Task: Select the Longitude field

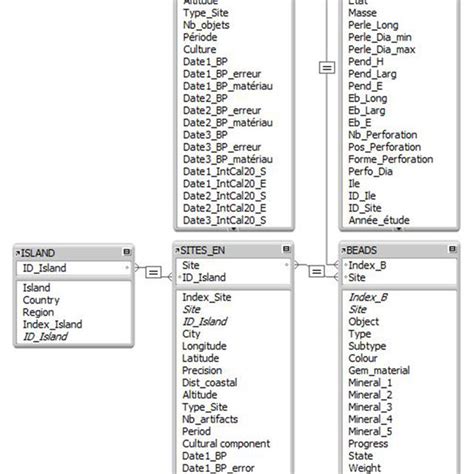Action: coord(204,346)
